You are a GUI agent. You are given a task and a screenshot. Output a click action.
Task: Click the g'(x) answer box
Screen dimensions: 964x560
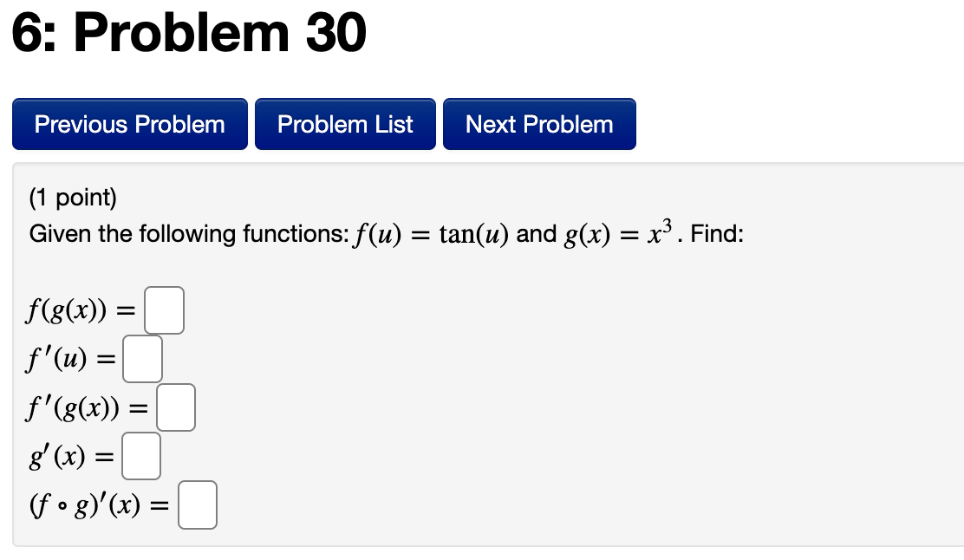(x=141, y=455)
